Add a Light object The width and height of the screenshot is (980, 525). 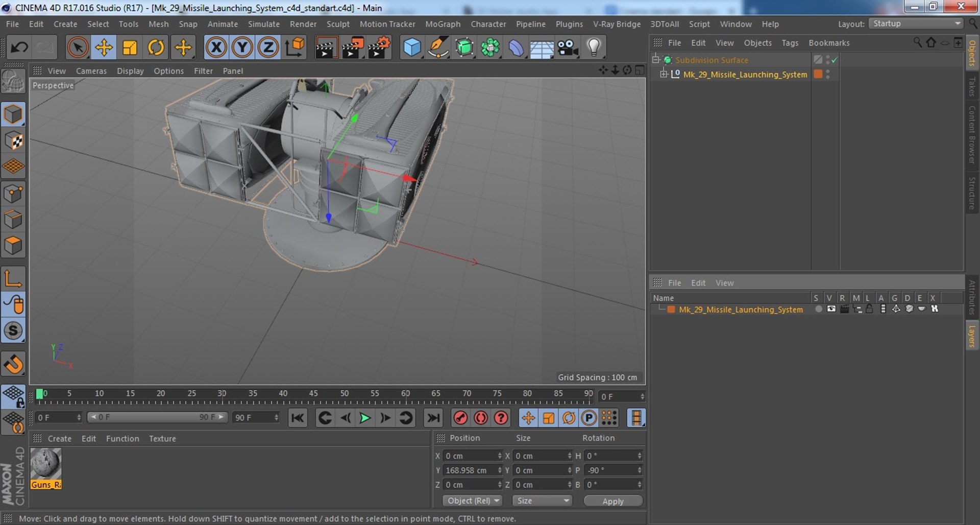coord(594,47)
